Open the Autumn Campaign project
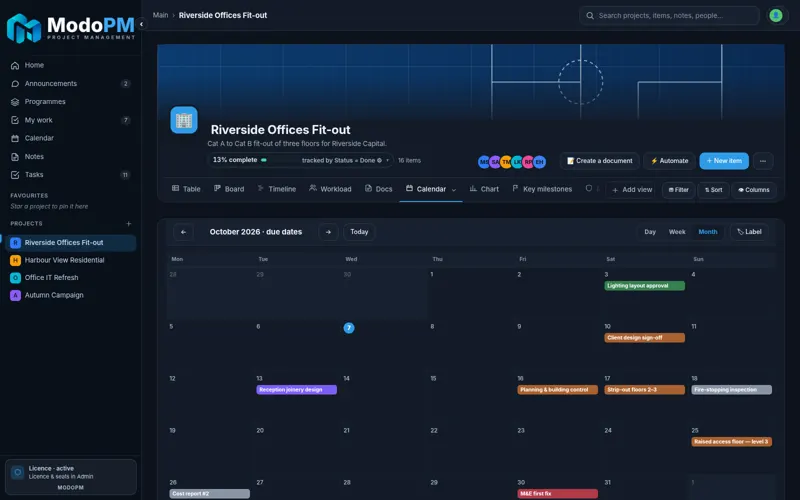 coord(70,295)
